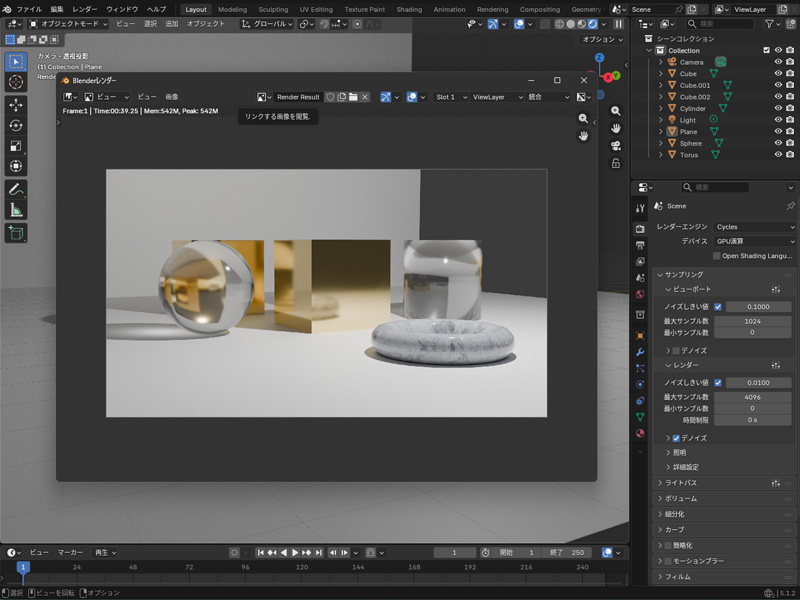Click the zoom icon in render window
Image resolution: width=800 pixels, height=600 pixels.
pos(583,118)
